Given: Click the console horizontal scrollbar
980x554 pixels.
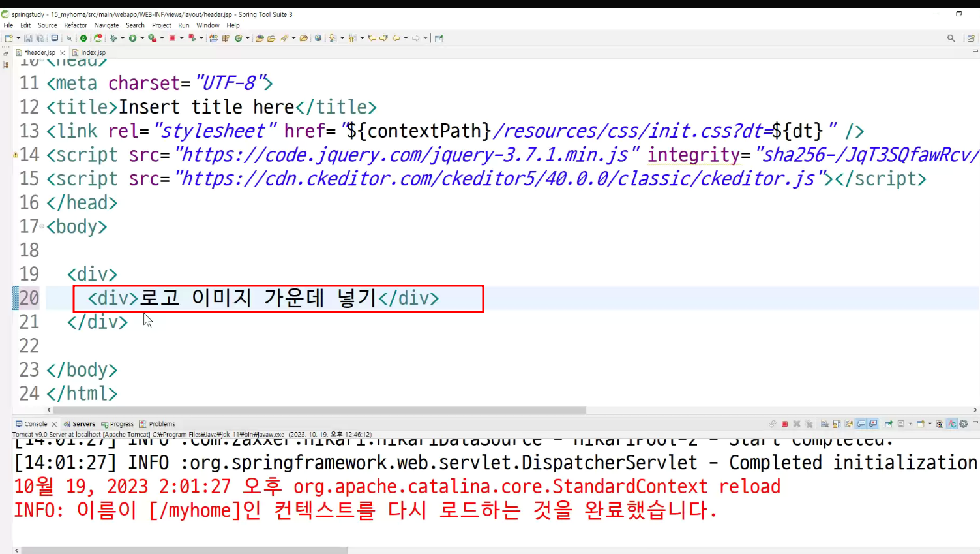Looking at the screenshot, I should coord(185,550).
